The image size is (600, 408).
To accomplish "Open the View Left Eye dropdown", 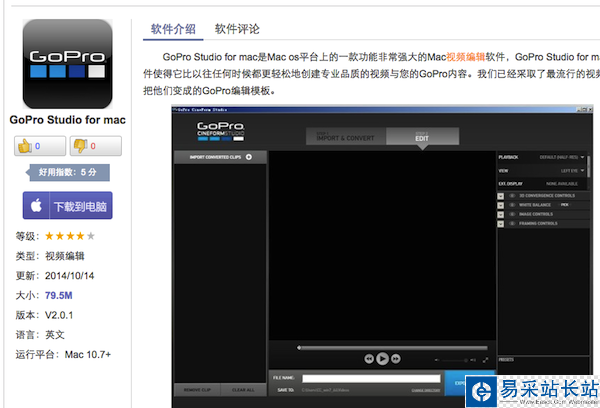I will (x=572, y=171).
